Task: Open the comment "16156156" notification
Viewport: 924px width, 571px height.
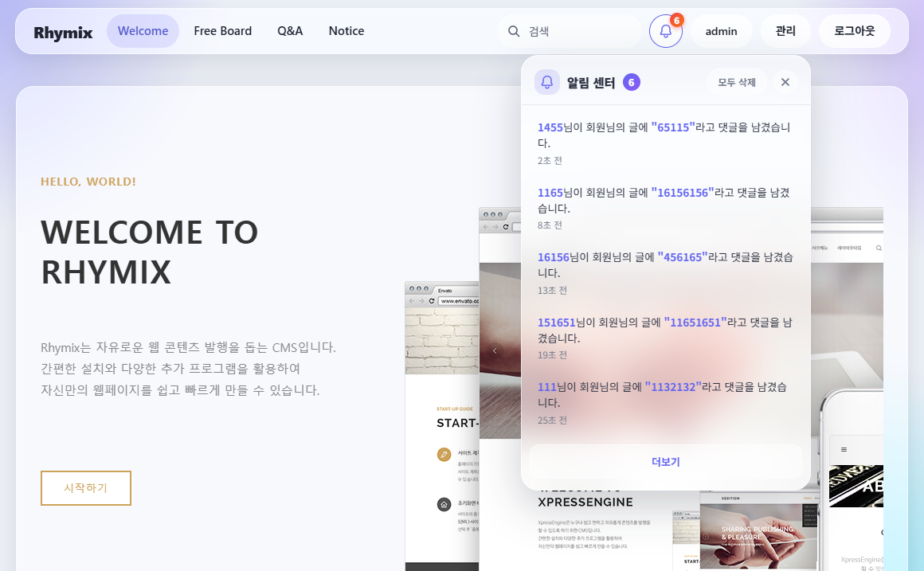Action: (x=683, y=193)
